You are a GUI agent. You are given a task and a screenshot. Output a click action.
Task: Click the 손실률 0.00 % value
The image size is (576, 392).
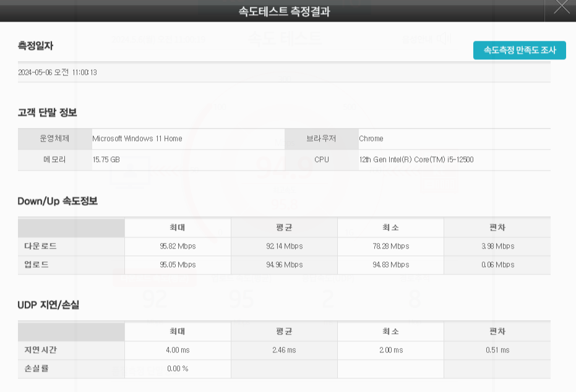point(178,369)
